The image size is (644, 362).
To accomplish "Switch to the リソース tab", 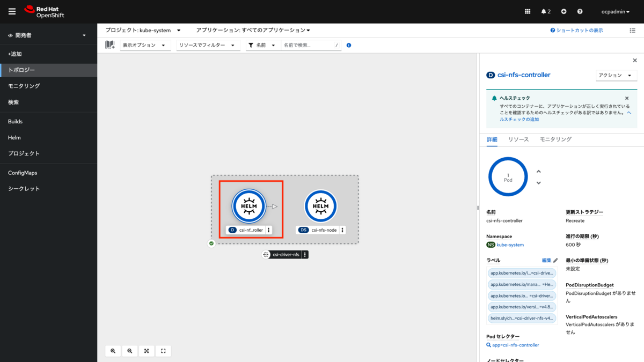I will pos(518,139).
